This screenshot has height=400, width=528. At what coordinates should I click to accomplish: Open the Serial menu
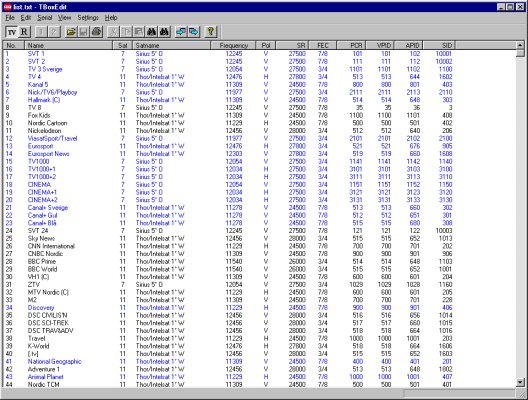(44, 18)
